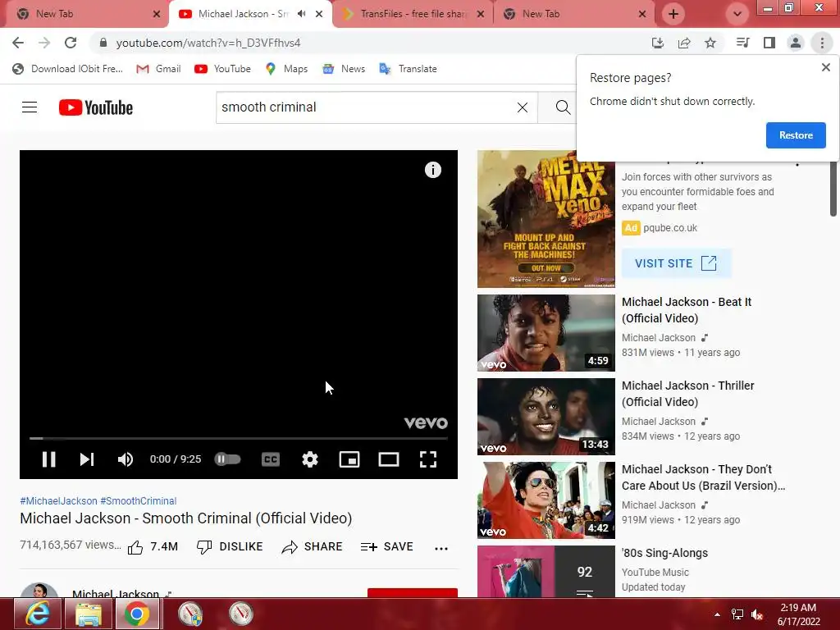Viewport: 840px width, 630px height.
Task: Click the site lock icon
Action: pos(103,43)
